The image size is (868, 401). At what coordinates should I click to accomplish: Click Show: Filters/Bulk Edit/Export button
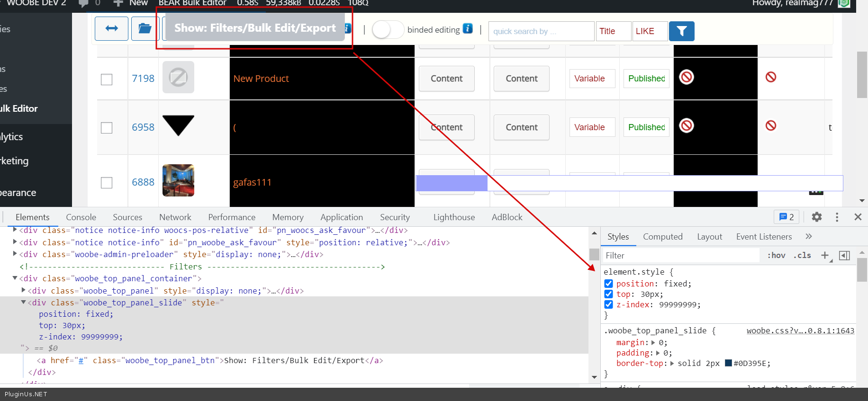[x=255, y=28]
